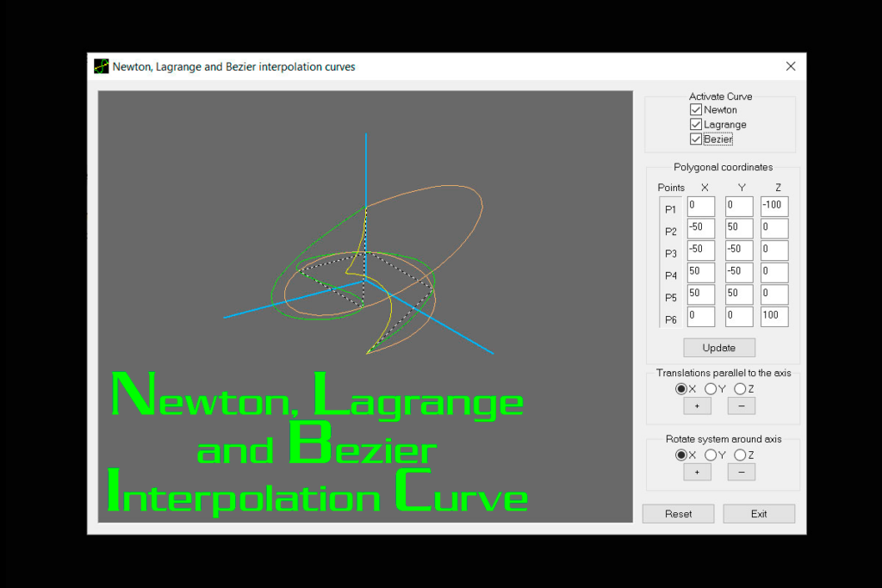This screenshot has width=882, height=588.
Task: Click the Update button to apply coordinates
Action: [x=719, y=347]
